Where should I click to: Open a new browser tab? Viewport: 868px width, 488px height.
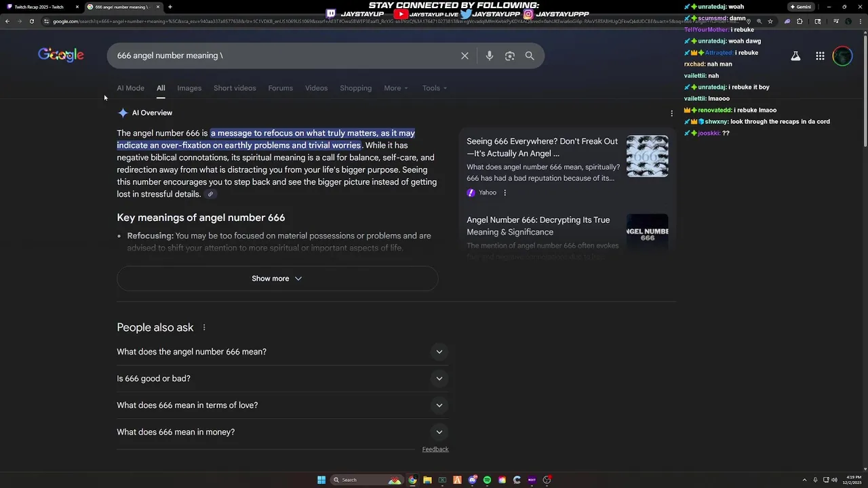[x=170, y=7]
